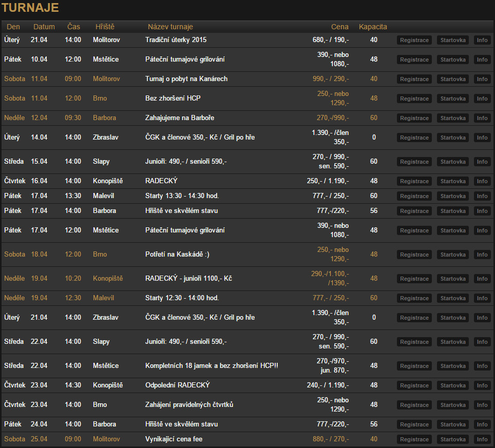View Startovka for Turnaj o pobyt na Kanárech
Screen dimensions: 495x448
pos(453,79)
